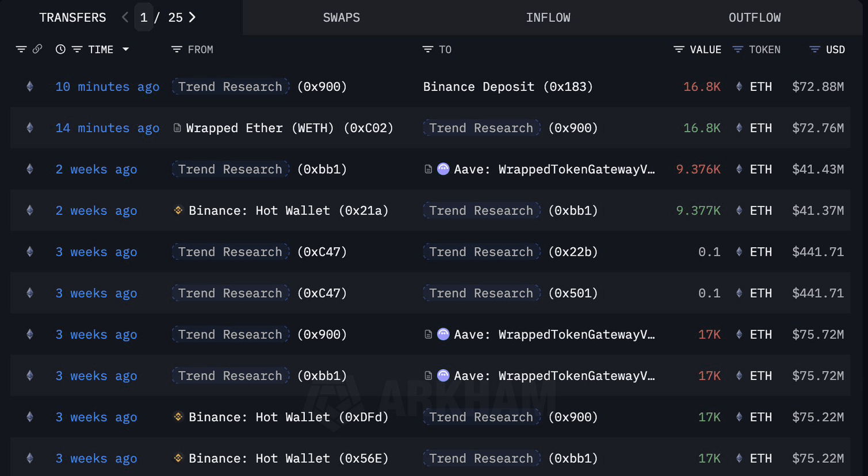Open the FROM column filter icon
This screenshot has width=868, height=476.
pos(177,49)
